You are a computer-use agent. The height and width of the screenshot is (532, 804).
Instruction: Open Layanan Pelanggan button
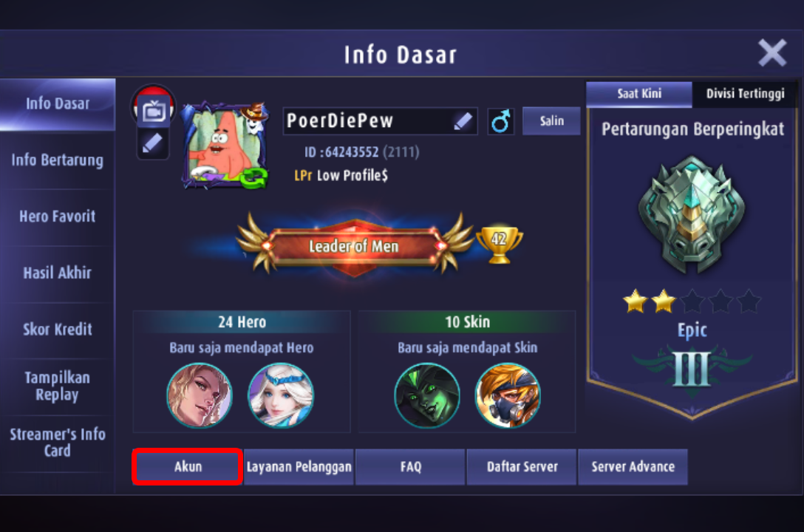click(299, 467)
